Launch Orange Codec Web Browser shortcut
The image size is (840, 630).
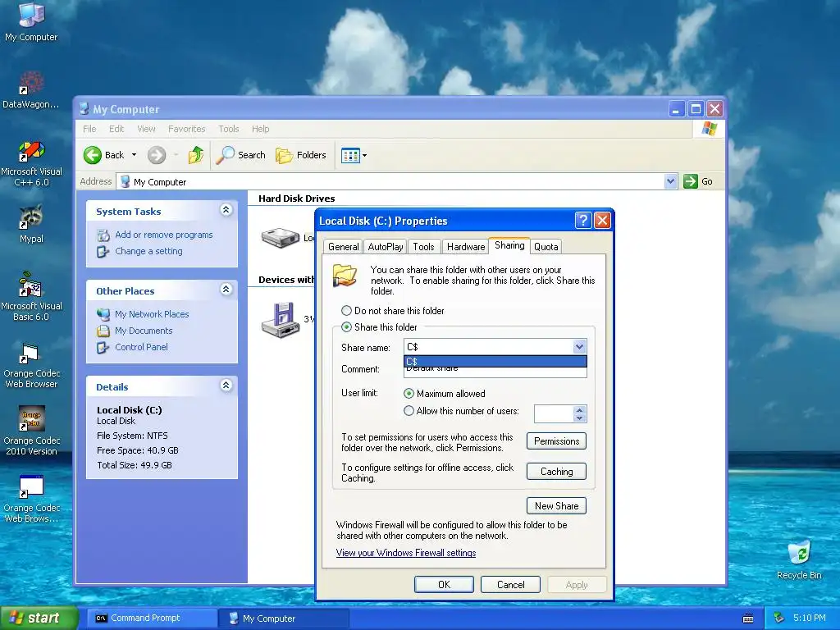31,365
